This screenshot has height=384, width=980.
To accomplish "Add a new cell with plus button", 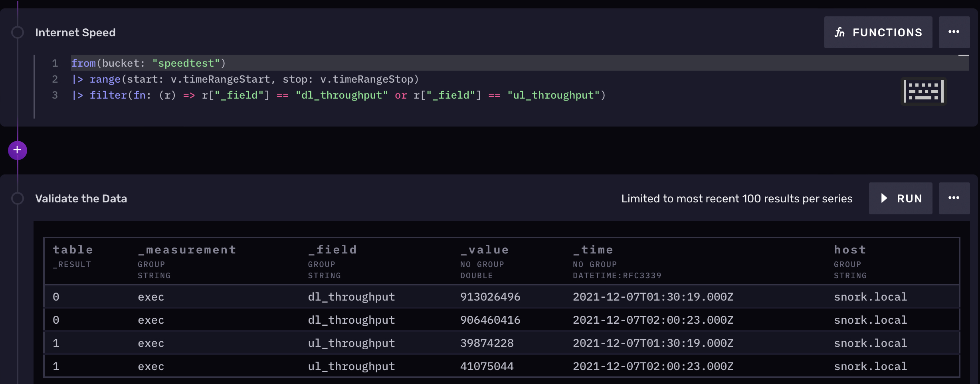I will point(17,150).
